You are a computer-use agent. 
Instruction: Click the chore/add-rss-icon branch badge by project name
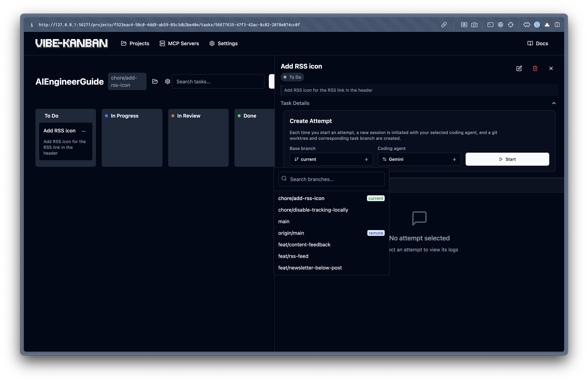pyautogui.click(x=127, y=81)
